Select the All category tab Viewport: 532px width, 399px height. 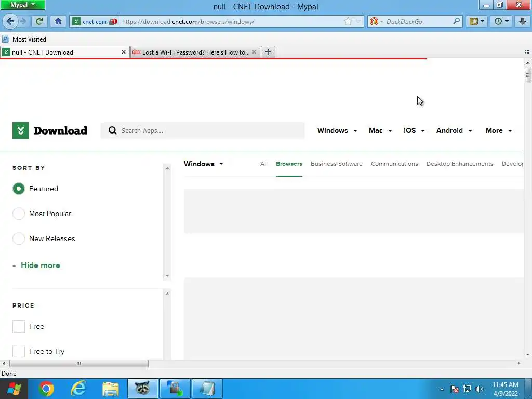coord(263,164)
